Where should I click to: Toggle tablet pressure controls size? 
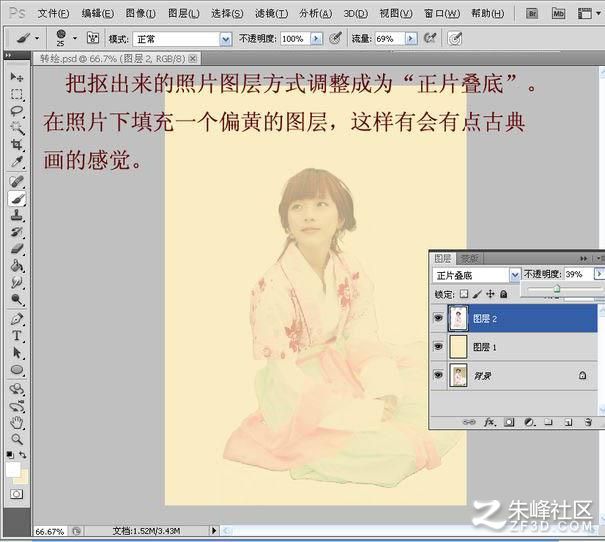coord(455,38)
